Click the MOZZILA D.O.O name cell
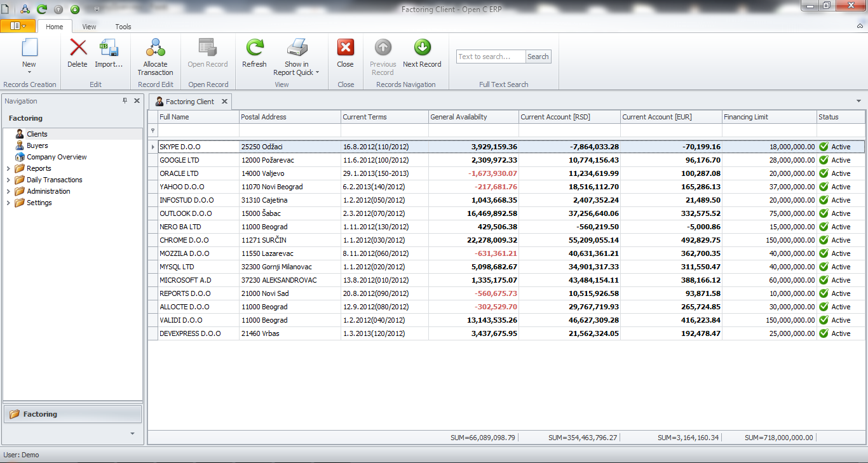 tap(198, 253)
